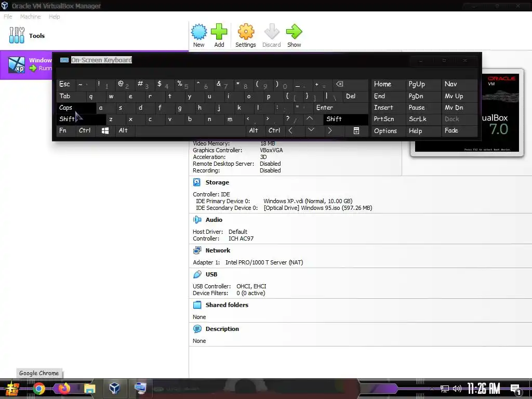Click the Esc key on keyboard
The height and width of the screenshot is (399, 532).
(66, 84)
